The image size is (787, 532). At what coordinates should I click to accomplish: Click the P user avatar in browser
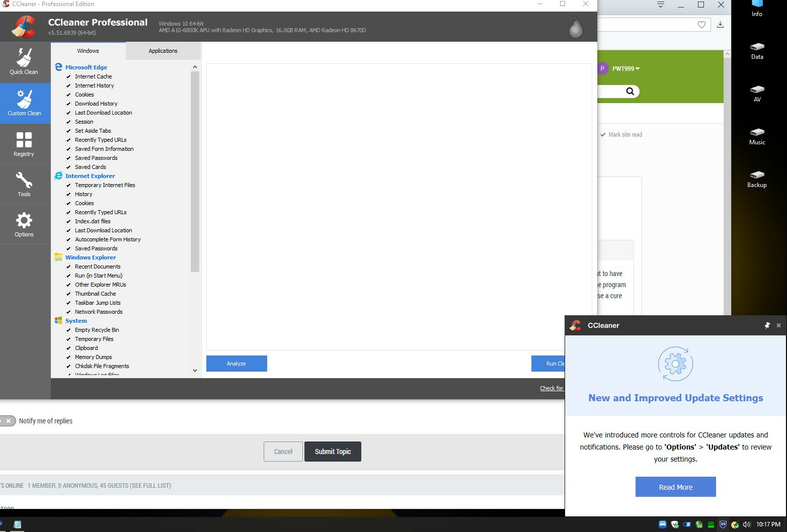coord(602,68)
